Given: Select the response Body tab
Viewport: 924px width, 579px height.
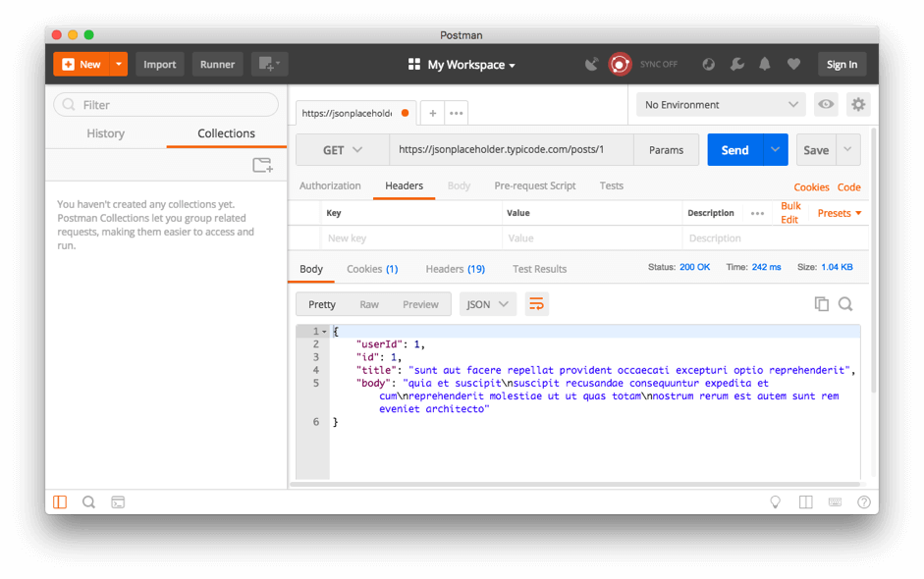Looking at the screenshot, I should 311,269.
